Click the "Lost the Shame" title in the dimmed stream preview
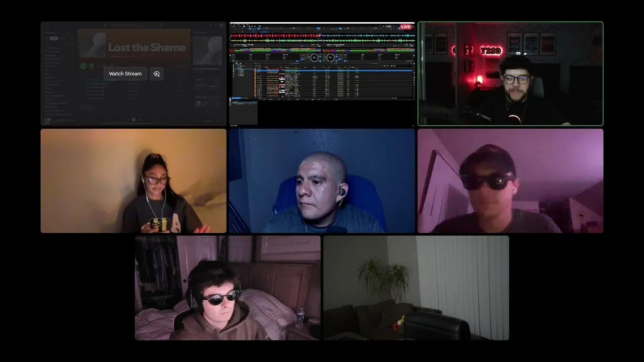This screenshot has height=362, width=644. [x=147, y=48]
